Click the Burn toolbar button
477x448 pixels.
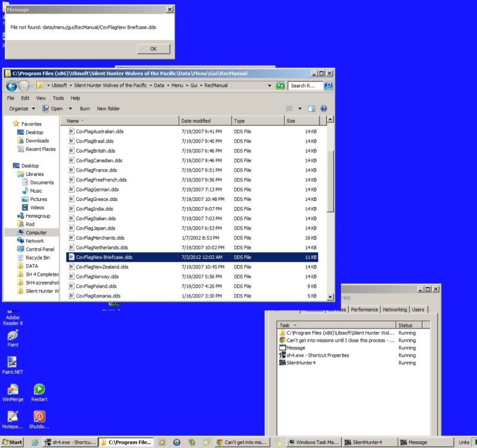tap(85, 109)
